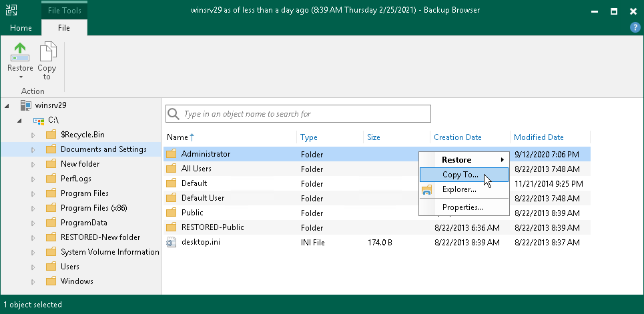Choose Copy To... from the context menu
This screenshot has height=314, width=644.
click(460, 175)
